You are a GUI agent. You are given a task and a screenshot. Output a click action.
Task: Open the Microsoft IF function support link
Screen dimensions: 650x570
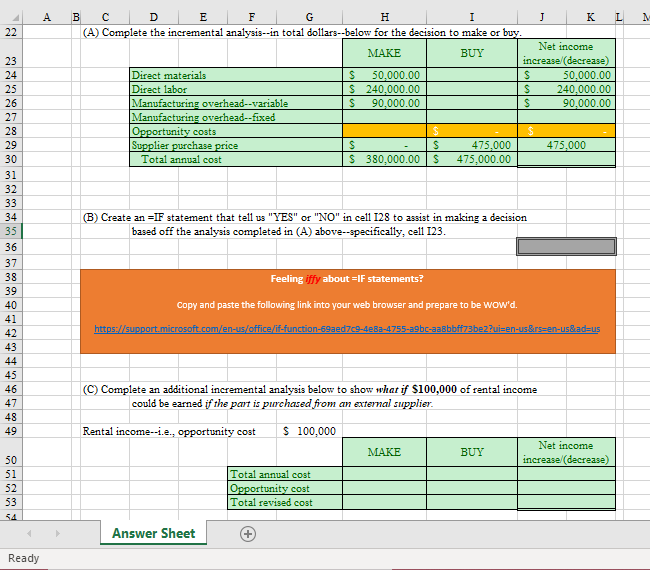[347, 329]
